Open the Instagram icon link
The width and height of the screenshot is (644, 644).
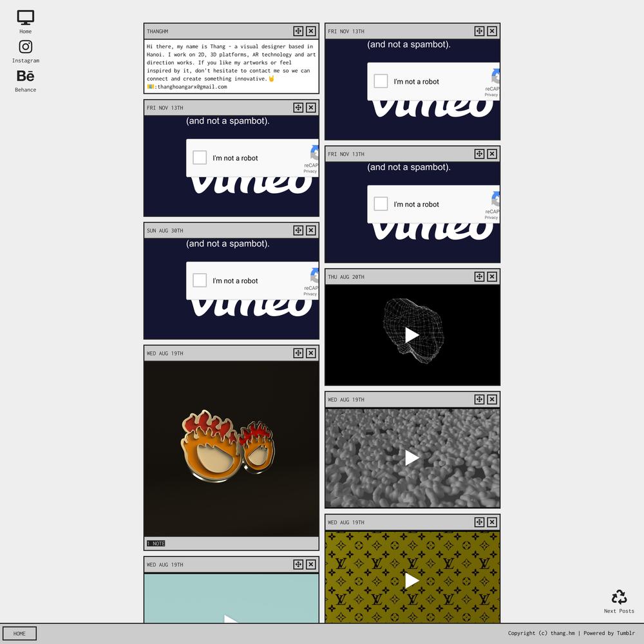(26, 47)
